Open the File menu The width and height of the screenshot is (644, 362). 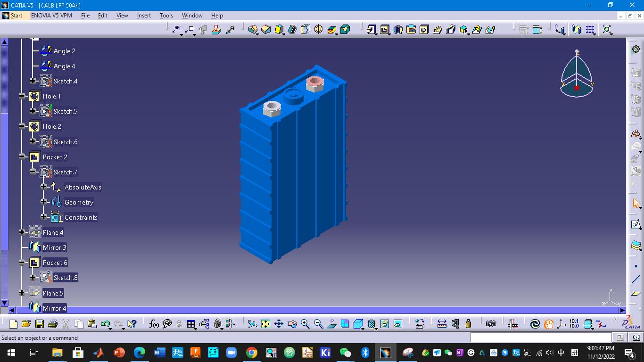[x=85, y=16]
